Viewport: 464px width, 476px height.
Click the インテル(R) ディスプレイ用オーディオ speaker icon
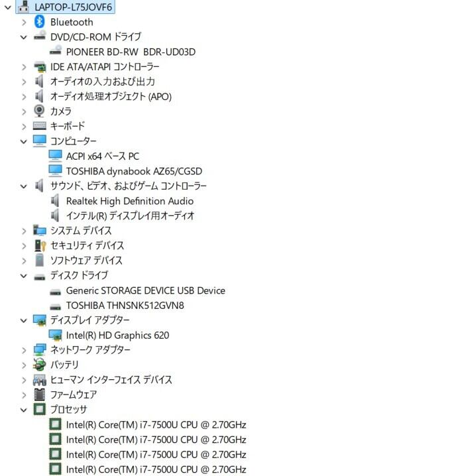coord(55,215)
